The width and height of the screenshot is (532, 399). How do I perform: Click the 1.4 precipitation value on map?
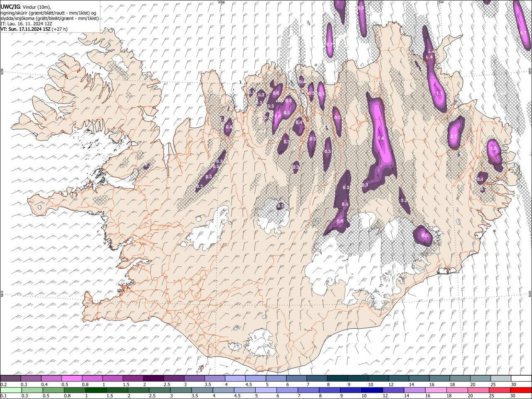381,138
